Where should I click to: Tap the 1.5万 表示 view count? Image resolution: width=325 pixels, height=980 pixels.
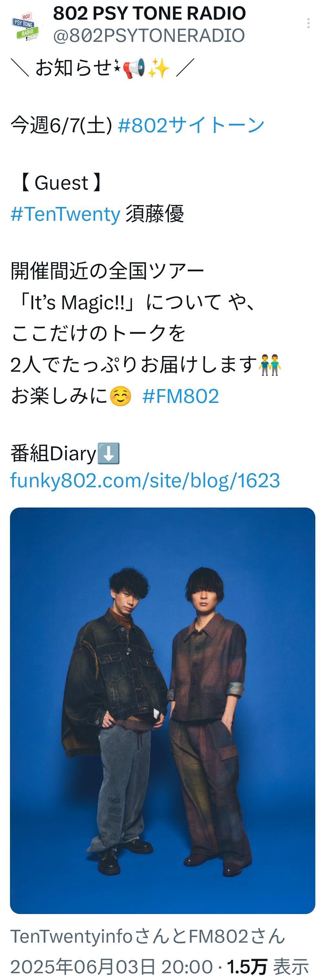pos(268,967)
